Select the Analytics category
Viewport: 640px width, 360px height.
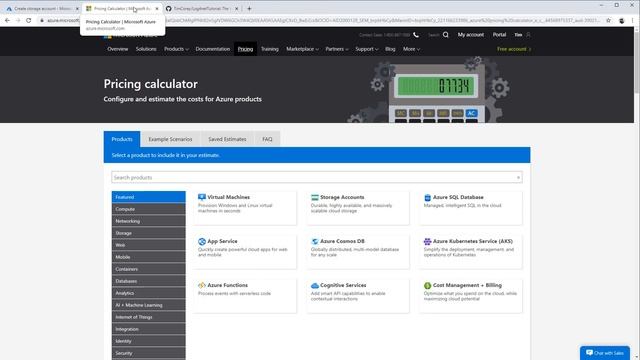point(149,293)
